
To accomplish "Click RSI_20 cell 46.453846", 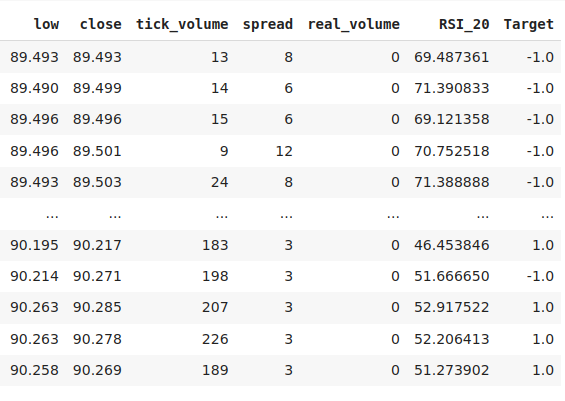I will [451, 245].
